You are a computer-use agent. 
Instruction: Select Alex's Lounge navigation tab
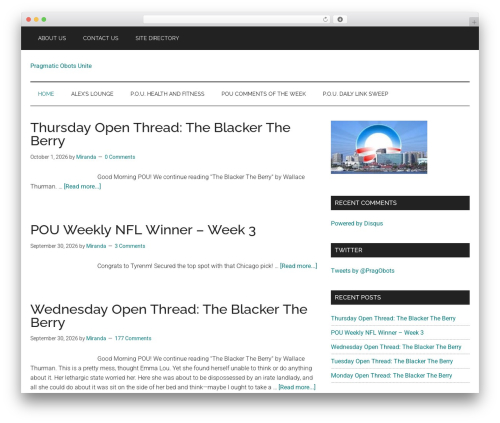(x=92, y=94)
